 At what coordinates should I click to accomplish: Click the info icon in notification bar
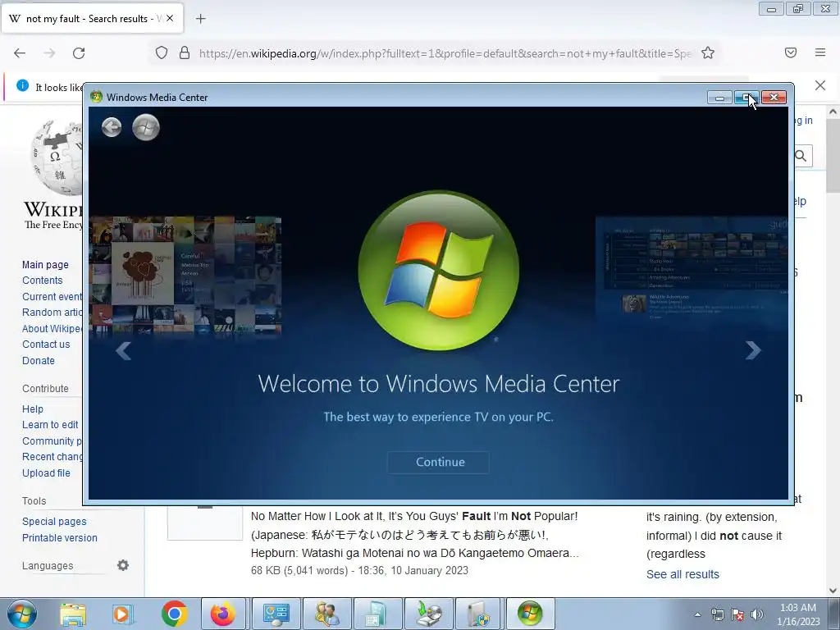22,85
